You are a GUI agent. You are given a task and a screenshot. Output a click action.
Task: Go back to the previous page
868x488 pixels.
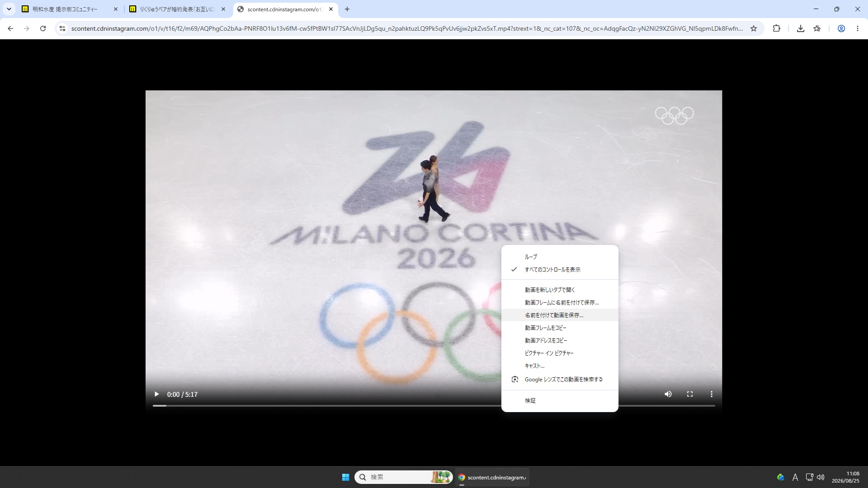pyautogui.click(x=10, y=28)
